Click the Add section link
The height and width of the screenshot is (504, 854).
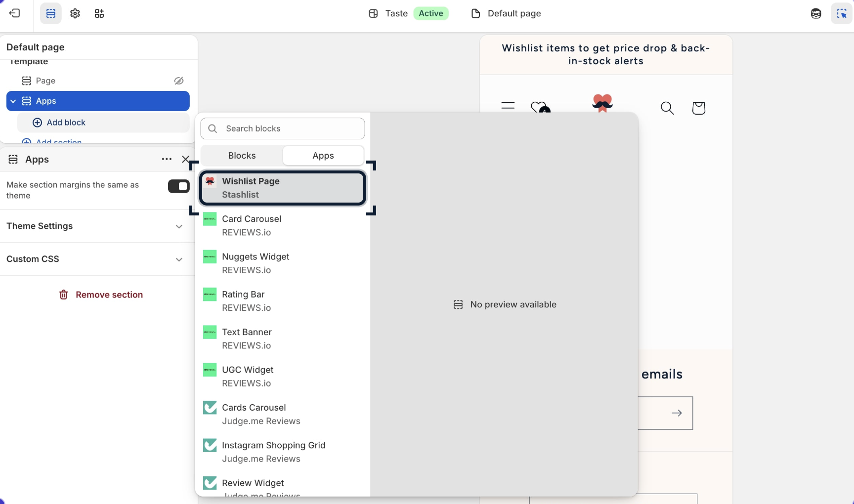point(52,142)
